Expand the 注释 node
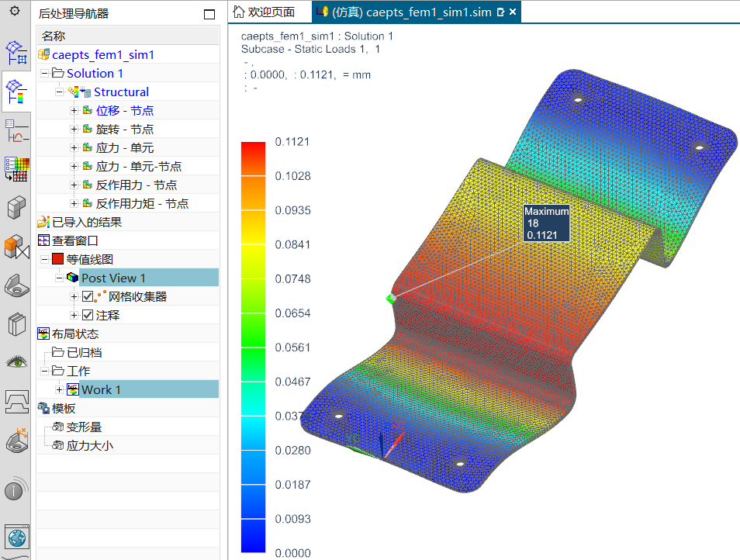 click(74, 315)
